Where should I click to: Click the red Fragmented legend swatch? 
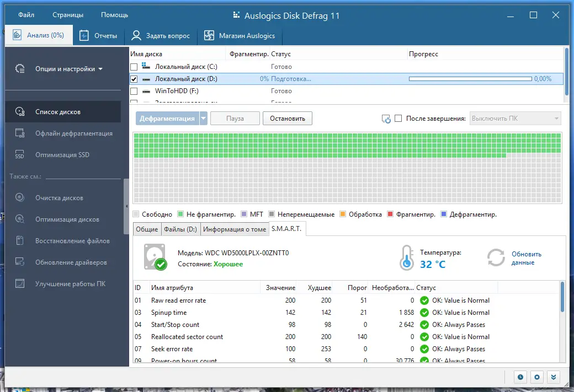click(x=390, y=214)
